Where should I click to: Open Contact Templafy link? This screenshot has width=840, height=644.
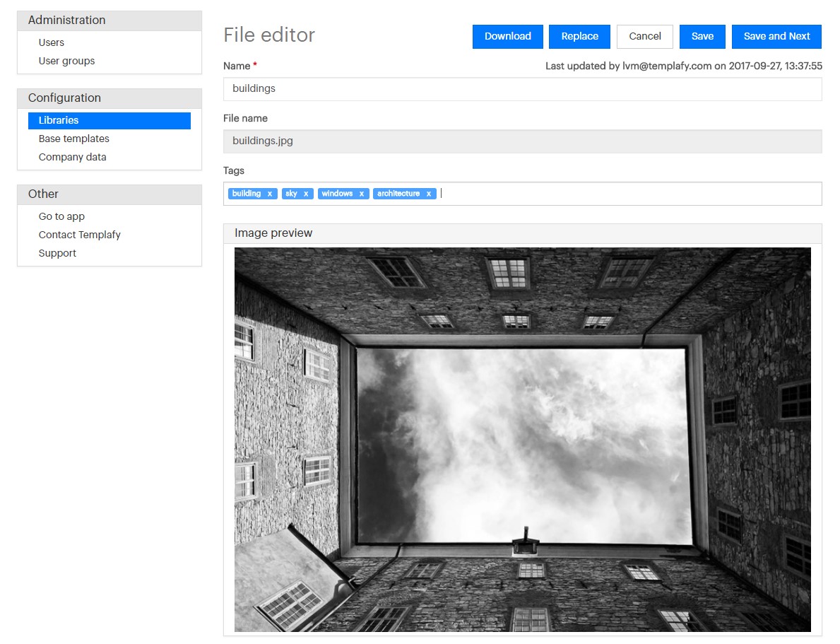(x=79, y=234)
